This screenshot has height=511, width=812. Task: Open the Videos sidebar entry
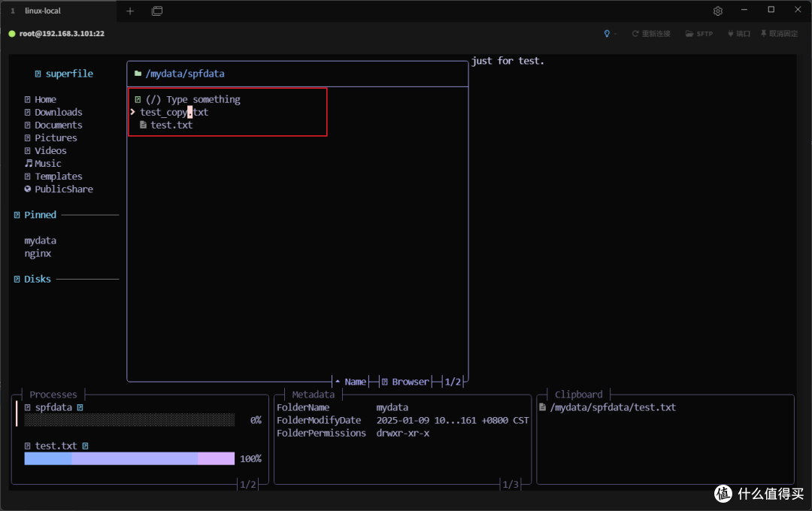coord(45,150)
